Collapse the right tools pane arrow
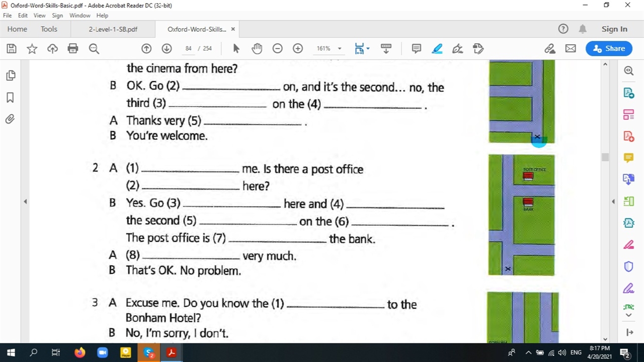Image resolution: width=644 pixels, height=362 pixels. pos(613,202)
